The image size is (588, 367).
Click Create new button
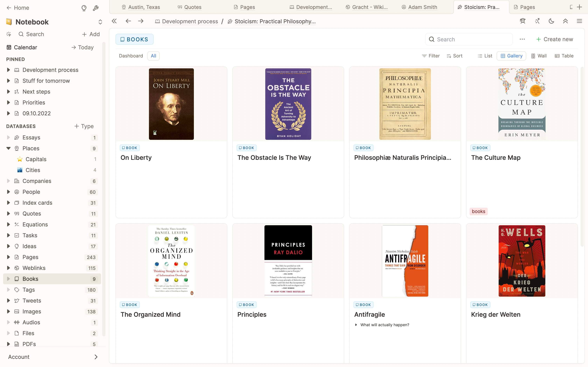[x=555, y=39]
